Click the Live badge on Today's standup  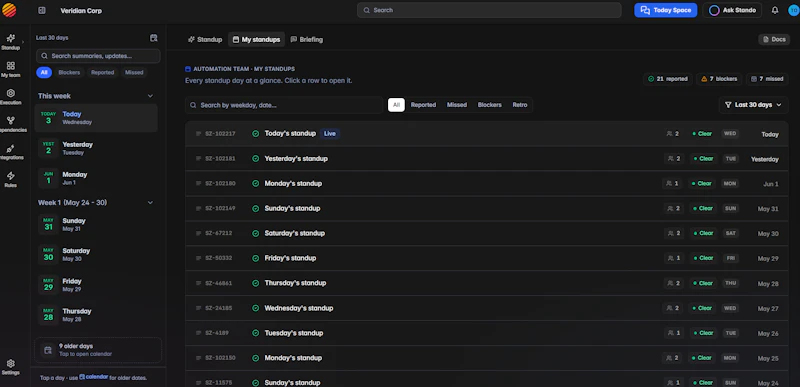click(330, 134)
